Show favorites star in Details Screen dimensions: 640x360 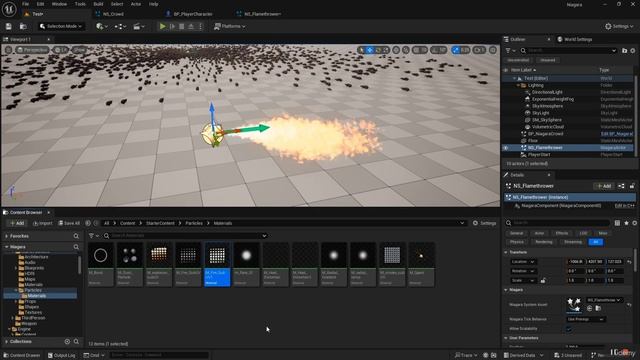pyautogui.click(x=626, y=223)
